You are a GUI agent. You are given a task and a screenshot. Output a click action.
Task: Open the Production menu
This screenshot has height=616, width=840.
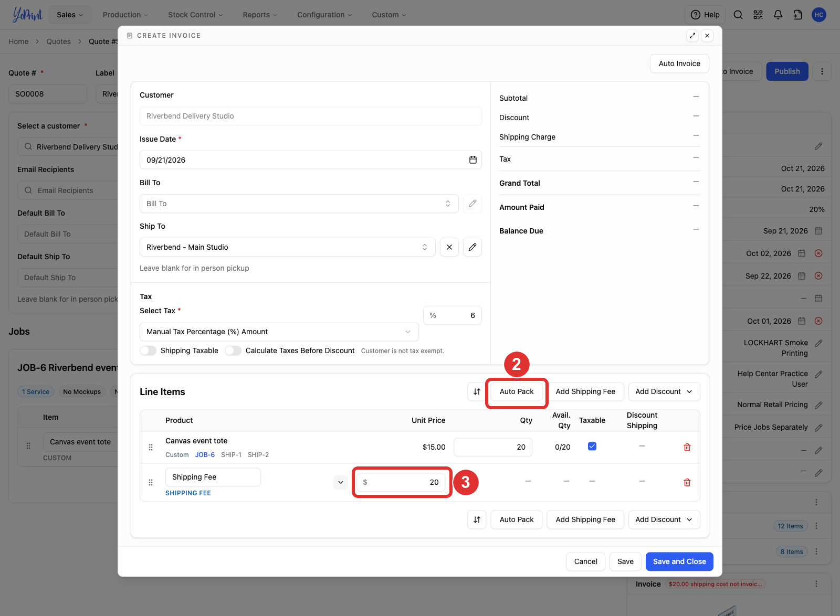pos(125,15)
